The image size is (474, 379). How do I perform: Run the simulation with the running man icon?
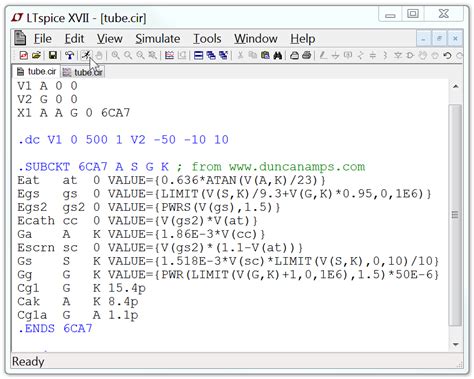click(86, 55)
